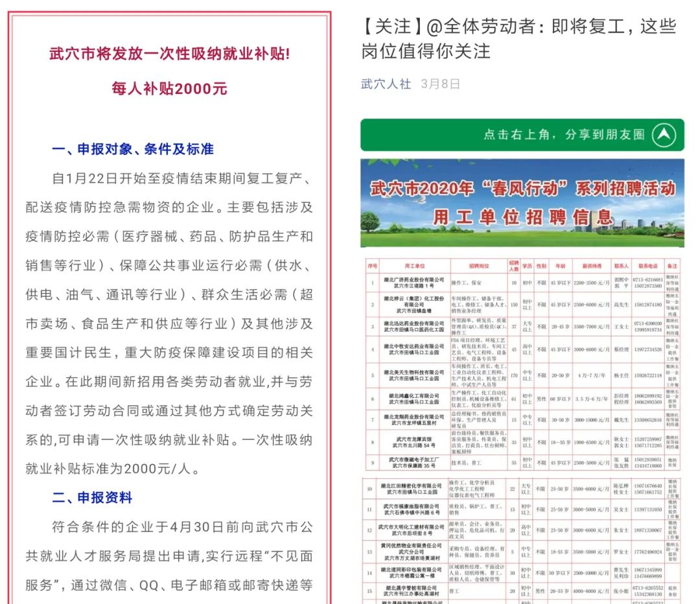Viewport: 700px width, 604px height.
Task: Click the heading 一、申报对象、条件及标准
Action: 133,149
